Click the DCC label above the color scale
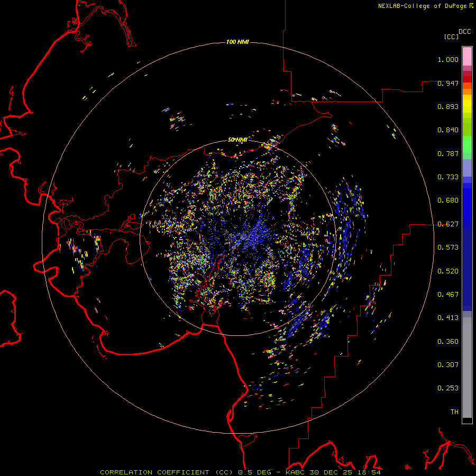The width and height of the screenshot is (476, 476). coord(464,32)
